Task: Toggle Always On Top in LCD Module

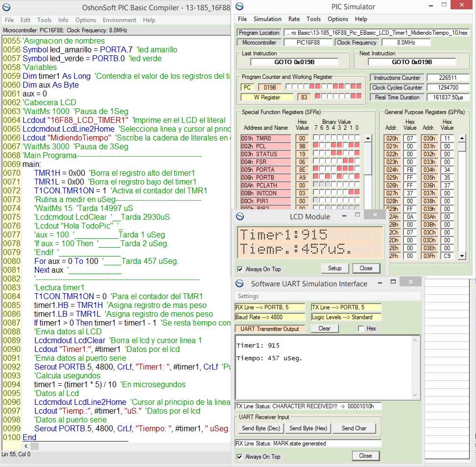Action: click(240, 269)
